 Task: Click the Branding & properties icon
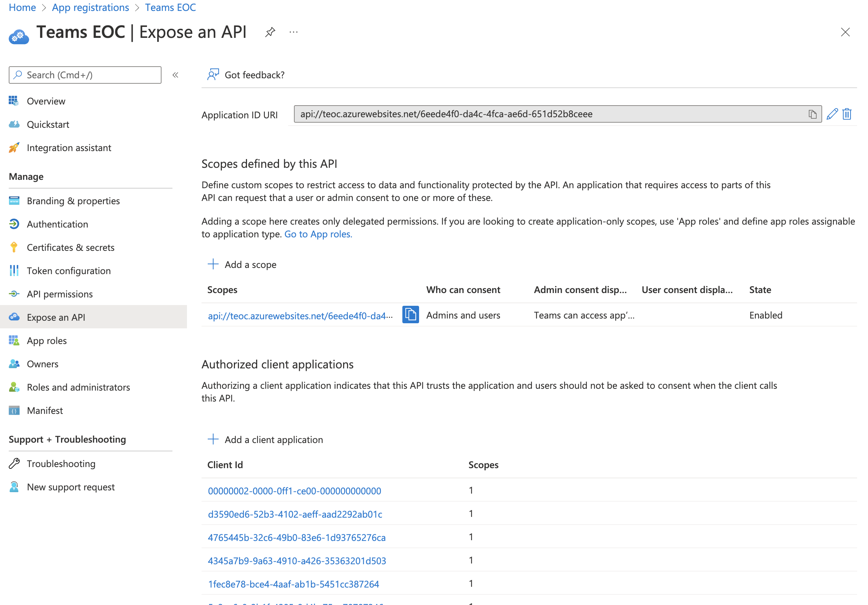14,201
